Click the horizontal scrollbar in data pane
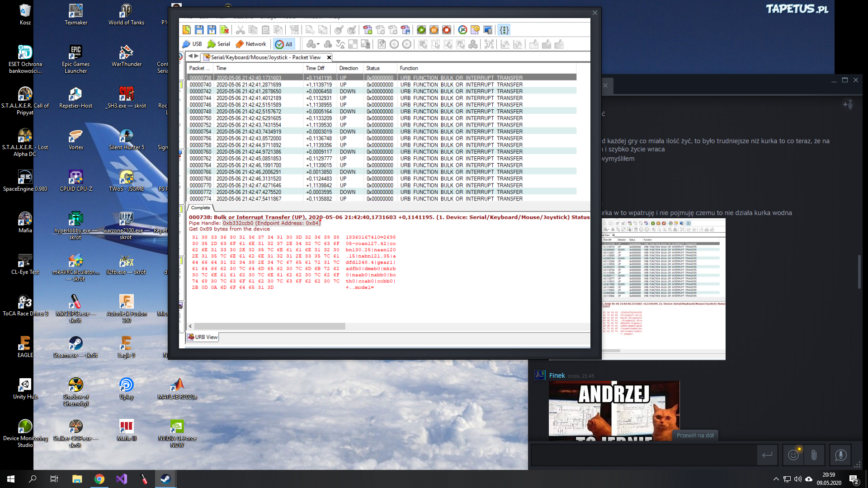868x488 pixels. click(269, 326)
